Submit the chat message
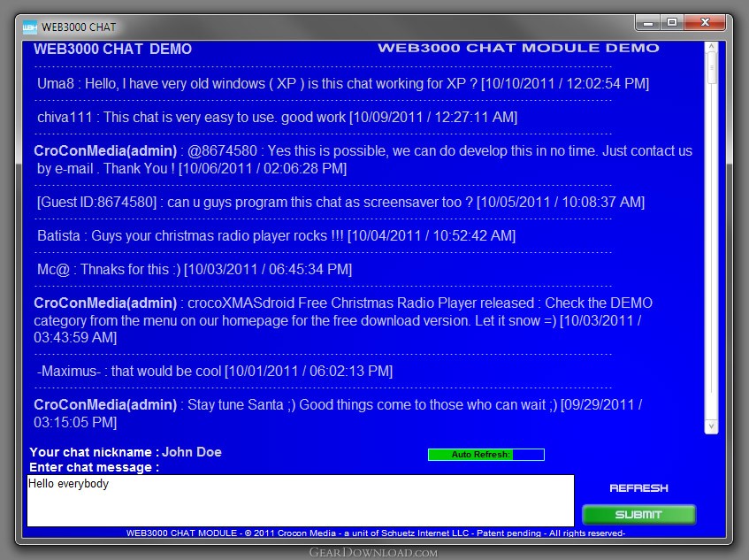Image resolution: width=749 pixels, height=560 pixels. pyautogui.click(x=638, y=515)
